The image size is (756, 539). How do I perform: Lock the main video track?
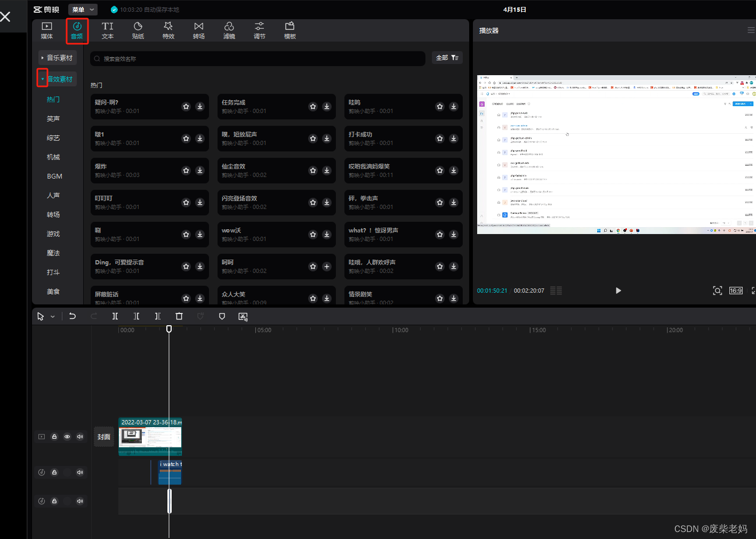54,437
